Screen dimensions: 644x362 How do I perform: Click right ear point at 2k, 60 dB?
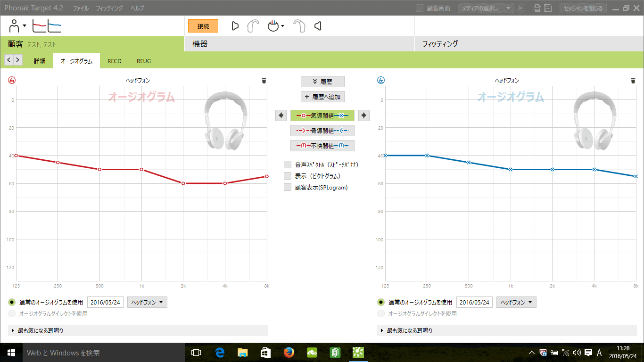[183, 183]
